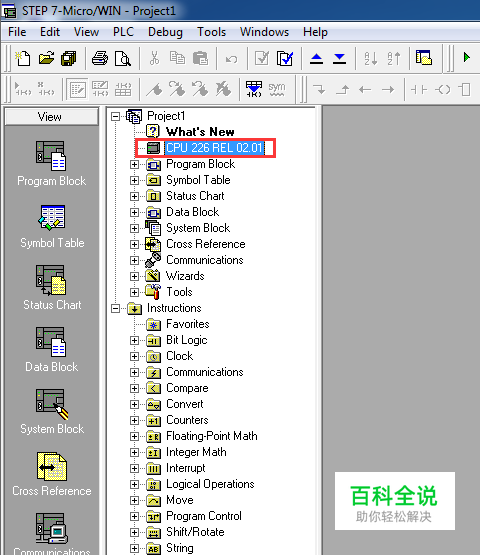Collapse the Project1 tree node
The width and height of the screenshot is (480, 555).
[115, 116]
